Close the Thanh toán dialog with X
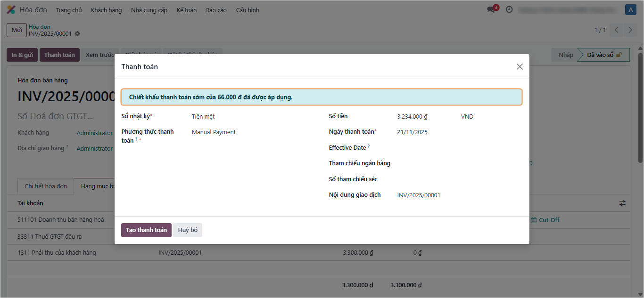This screenshot has width=644, height=298. tap(520, 67)
